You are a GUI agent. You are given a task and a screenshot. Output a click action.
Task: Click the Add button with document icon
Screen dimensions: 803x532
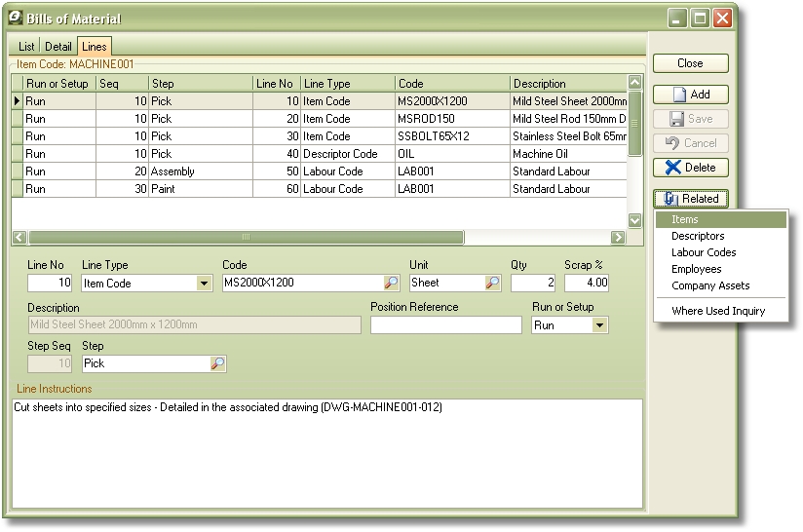(690, 95)
